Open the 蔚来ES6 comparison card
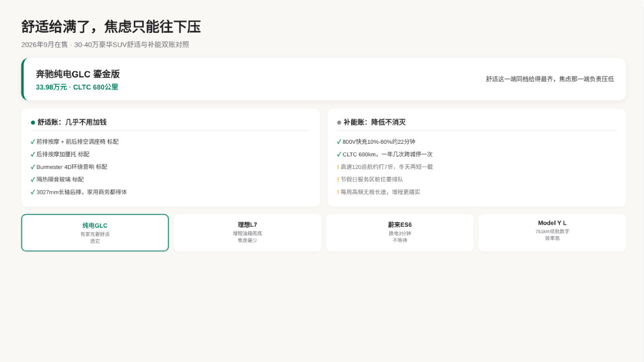The image size is (644, 362). tap(400, 233)
